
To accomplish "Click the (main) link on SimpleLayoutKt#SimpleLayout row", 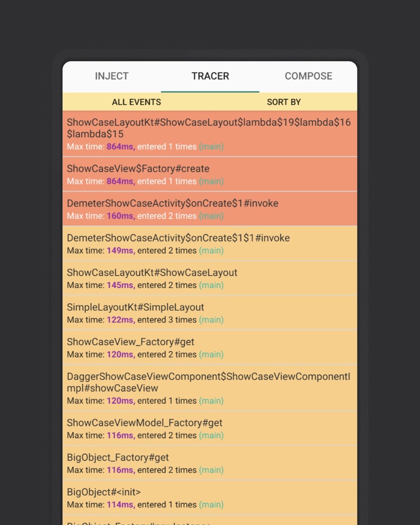I will [x=211, y=320].
